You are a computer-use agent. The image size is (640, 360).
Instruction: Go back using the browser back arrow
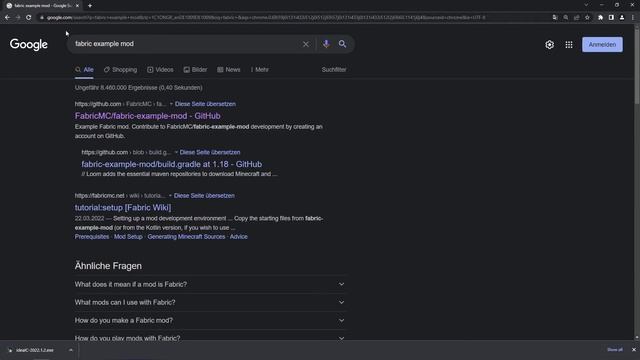coord(7,18)
